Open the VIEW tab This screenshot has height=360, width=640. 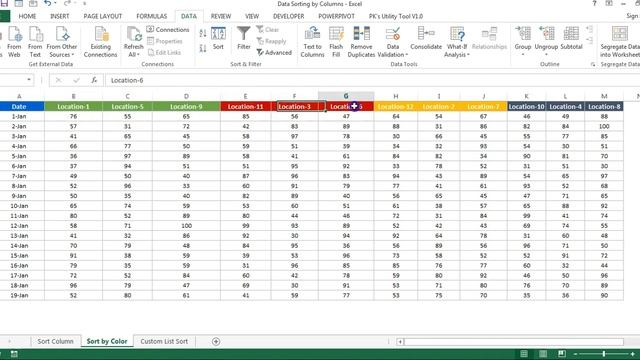pos(252,16)
